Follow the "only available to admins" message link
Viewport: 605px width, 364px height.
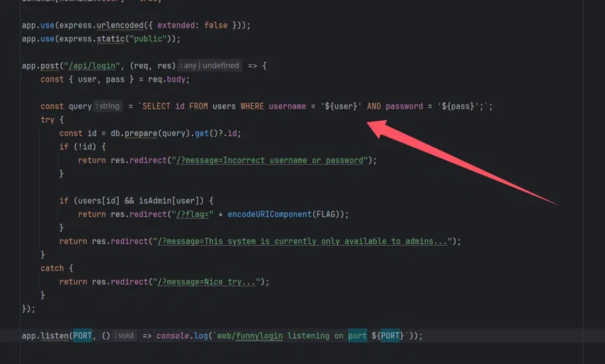pyautogui.click(x=302, y=242)
